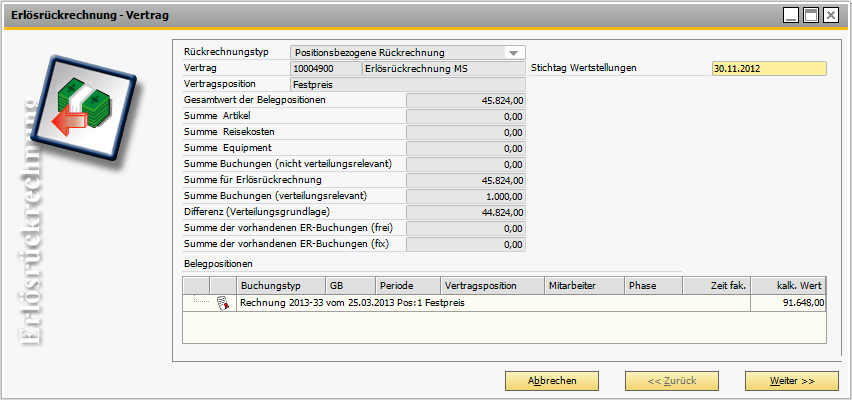Click the Erlösrückrechnung MS contract name field
This screenshot has height=400, width=852.
coord(444,68)
